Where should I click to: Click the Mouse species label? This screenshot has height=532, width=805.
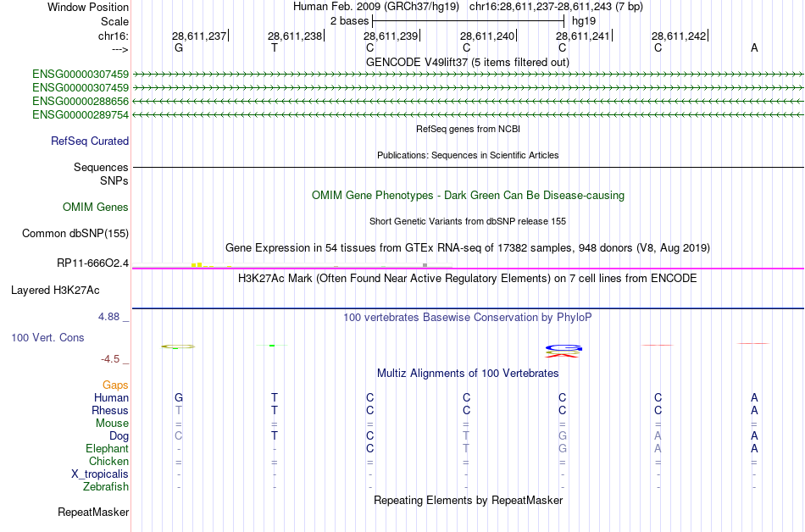[112, 424]
